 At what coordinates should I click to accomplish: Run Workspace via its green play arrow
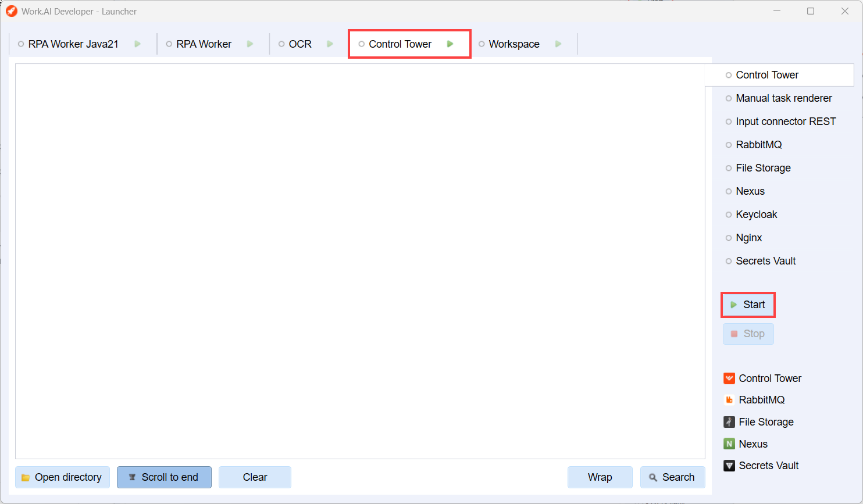[558, 44]
